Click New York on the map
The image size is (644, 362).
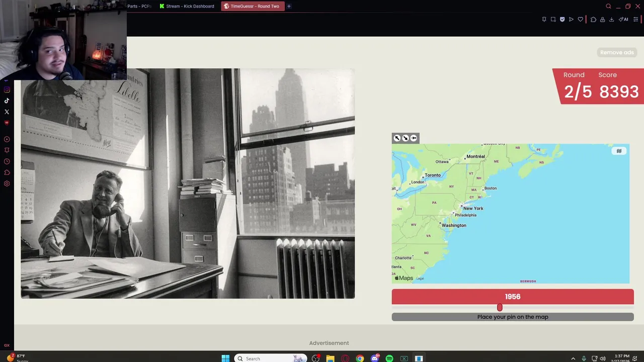[473, 208]
